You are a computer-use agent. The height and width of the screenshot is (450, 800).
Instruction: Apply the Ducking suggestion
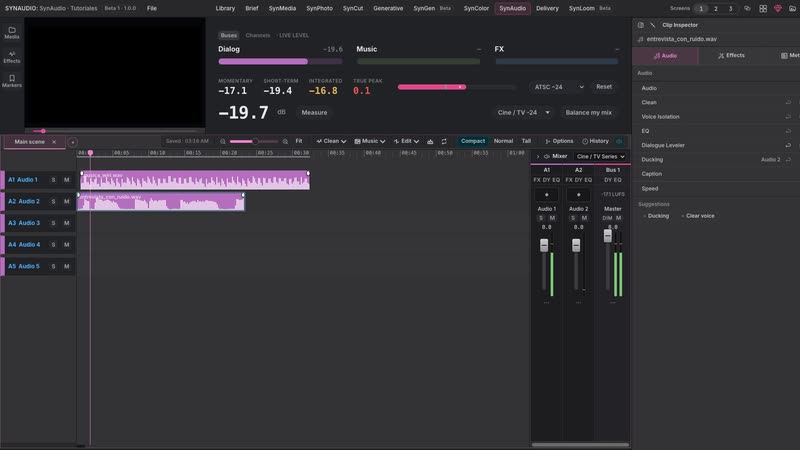coord(656,216)
